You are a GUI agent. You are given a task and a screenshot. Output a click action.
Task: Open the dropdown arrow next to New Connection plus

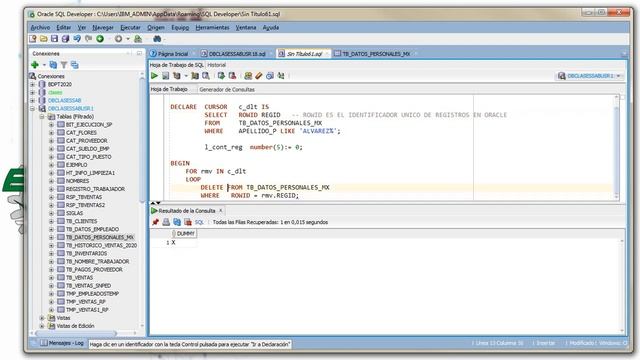(x=44, y=65)
